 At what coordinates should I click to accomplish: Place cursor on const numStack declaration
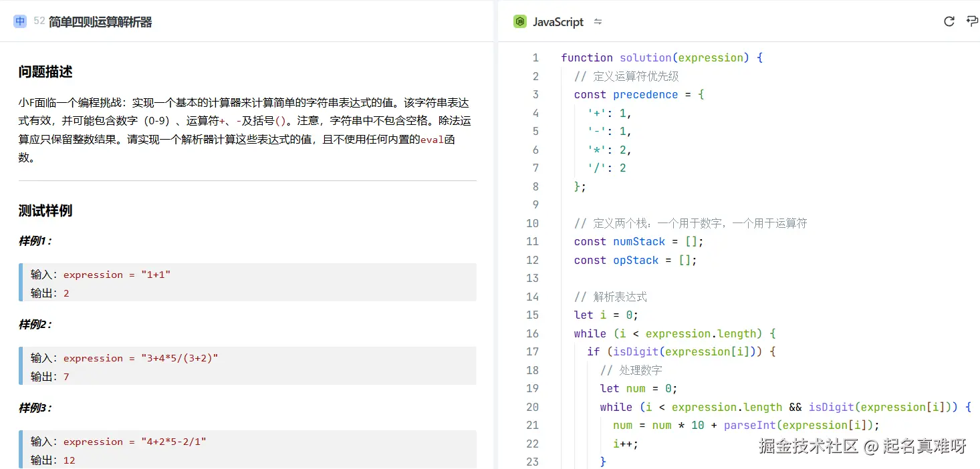pyautogui.click(x=638, y=242)
